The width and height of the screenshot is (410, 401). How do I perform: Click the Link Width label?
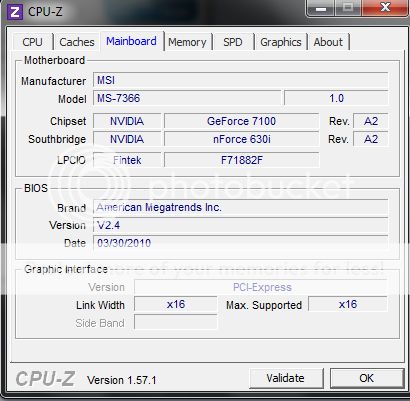coord(100,305)
